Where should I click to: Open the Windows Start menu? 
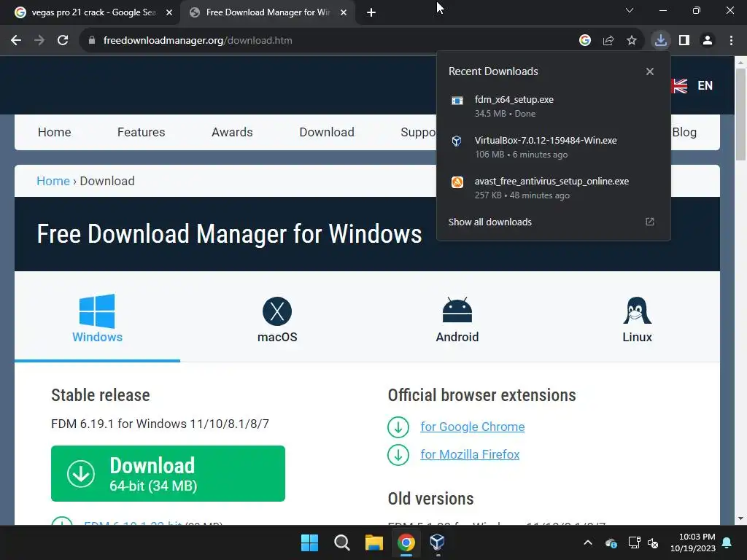(x=309, y=542)
